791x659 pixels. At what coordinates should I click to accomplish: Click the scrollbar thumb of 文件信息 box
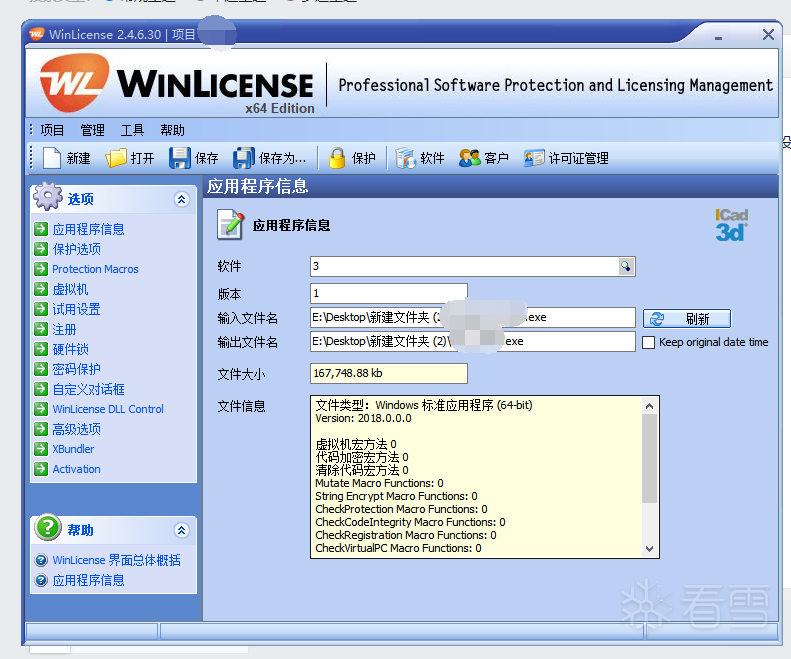click(x=650, y=458)
